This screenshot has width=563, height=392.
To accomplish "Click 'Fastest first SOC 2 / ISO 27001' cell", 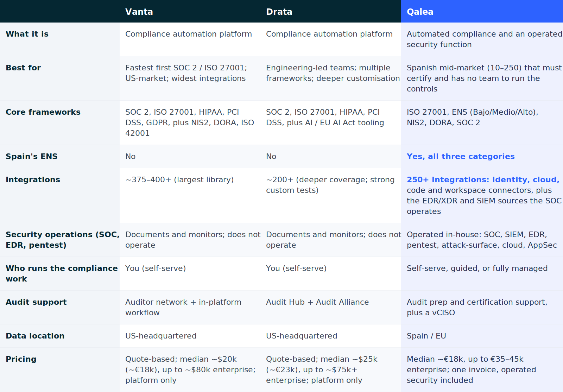I will tap(186, 73).
